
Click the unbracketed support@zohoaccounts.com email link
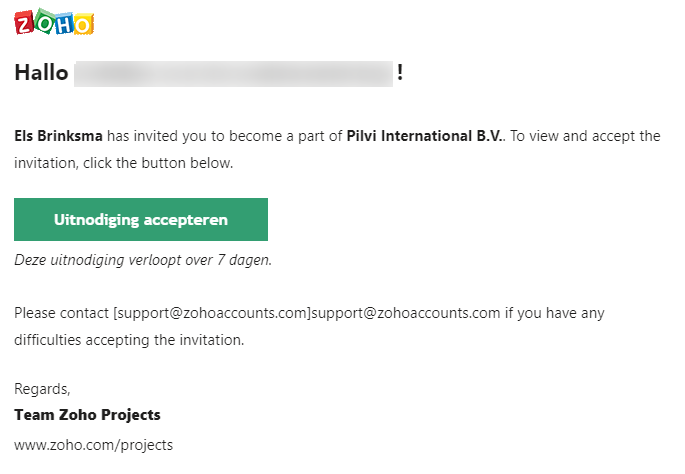coord(406,313)
